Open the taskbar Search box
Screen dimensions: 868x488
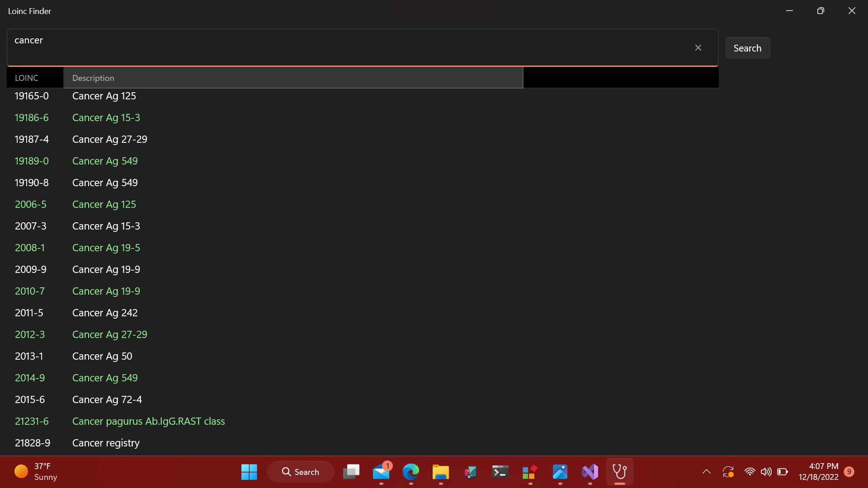coord(301,472)
